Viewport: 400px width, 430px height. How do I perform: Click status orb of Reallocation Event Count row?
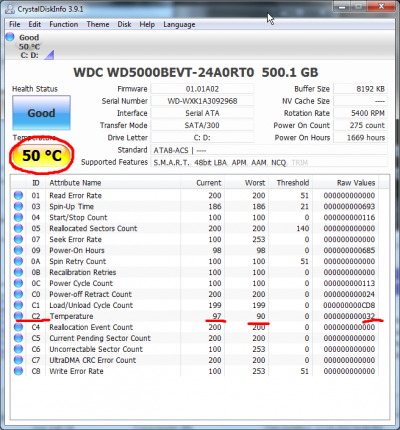pos(18,327)
